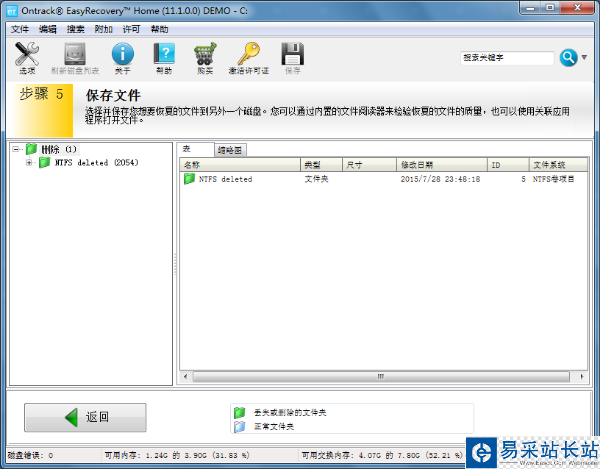This screenshot has height=469, width=600.
Task: Maximize the EasyRecovery window
Action: point(550,8)
